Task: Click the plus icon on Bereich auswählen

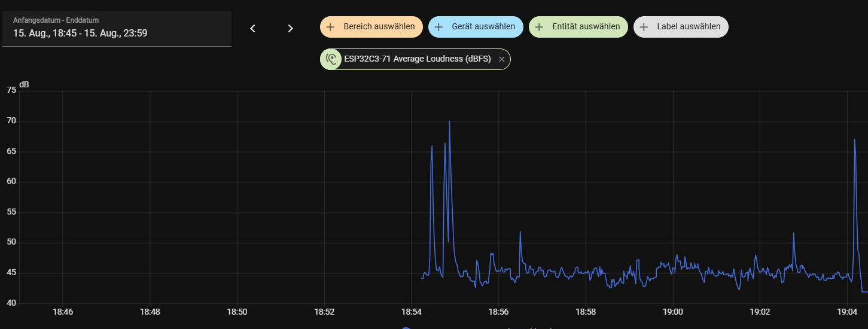Action: point(330,27)
